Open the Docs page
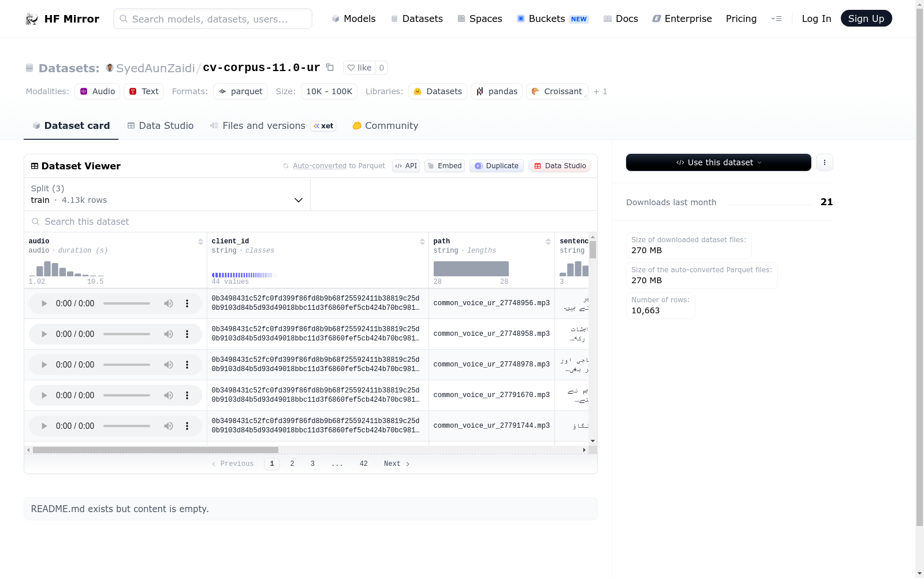924x578 pixels. coord(621,19)
